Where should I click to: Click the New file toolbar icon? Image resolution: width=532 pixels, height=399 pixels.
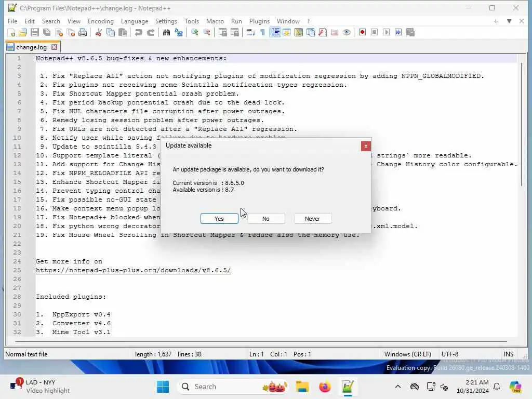pyautogui.click(x=11, y=33)
